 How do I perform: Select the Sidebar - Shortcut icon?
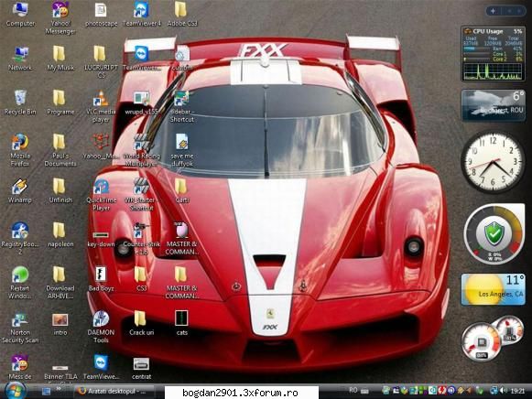182,106
